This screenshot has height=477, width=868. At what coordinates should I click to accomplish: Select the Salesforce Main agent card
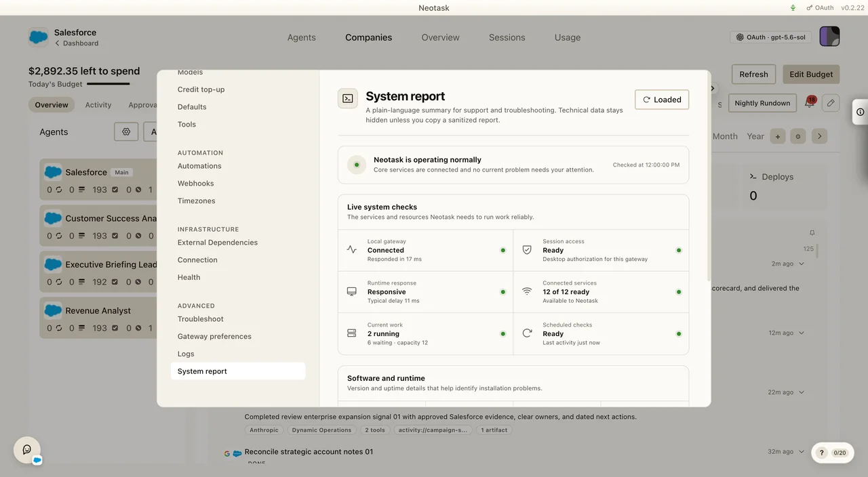(98, 180)
